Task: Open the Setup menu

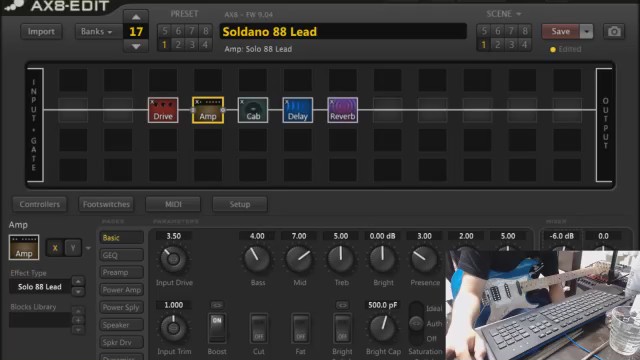Action: click(x=240, y=204)
